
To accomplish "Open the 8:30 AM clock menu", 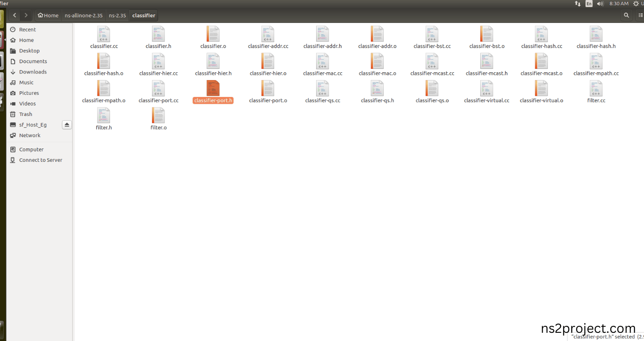I will (x=618, y=3).
